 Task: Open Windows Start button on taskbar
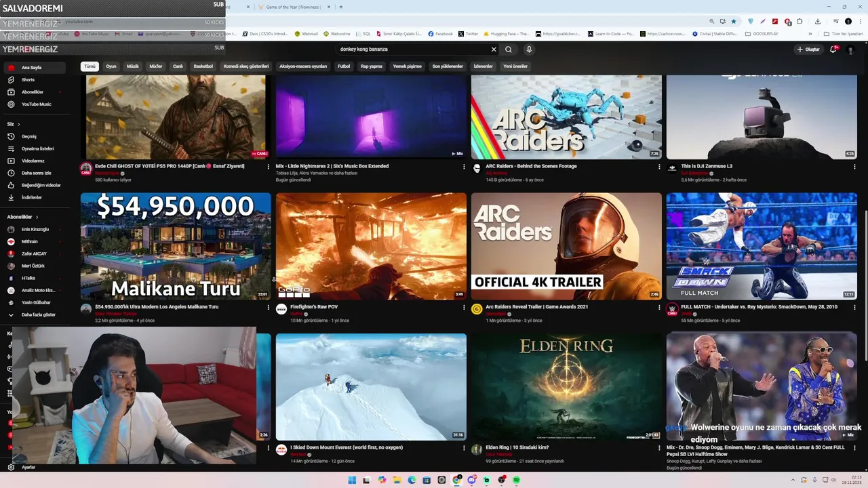(352, 481)
